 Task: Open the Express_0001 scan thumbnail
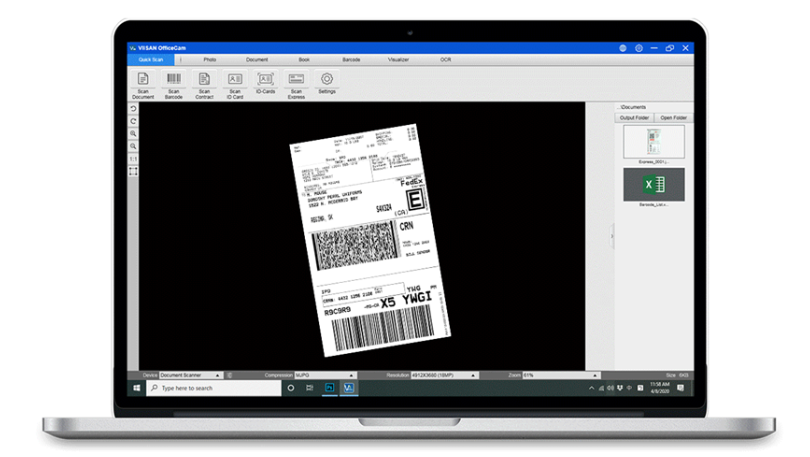click(x=654, y=142)
